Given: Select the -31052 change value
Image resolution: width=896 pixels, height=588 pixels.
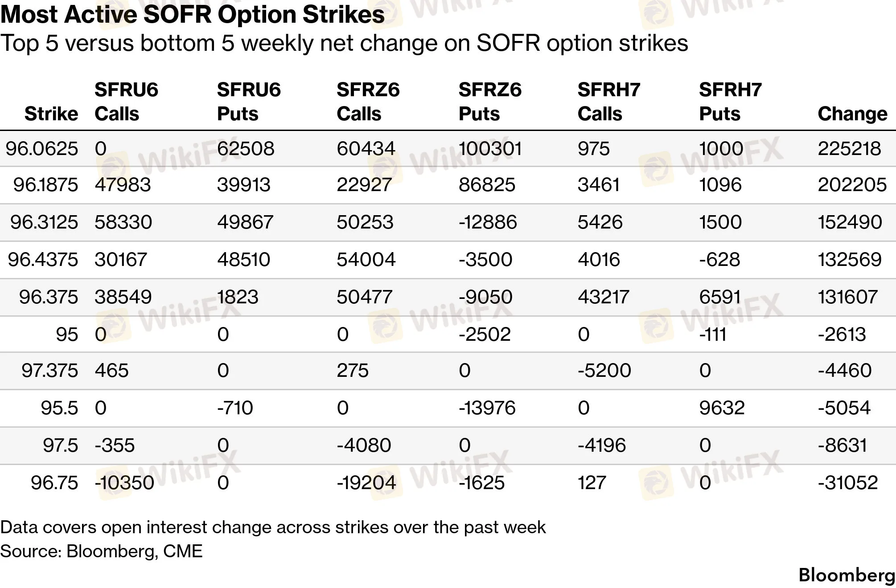Looking at the screenshot, I should [848, 482].
